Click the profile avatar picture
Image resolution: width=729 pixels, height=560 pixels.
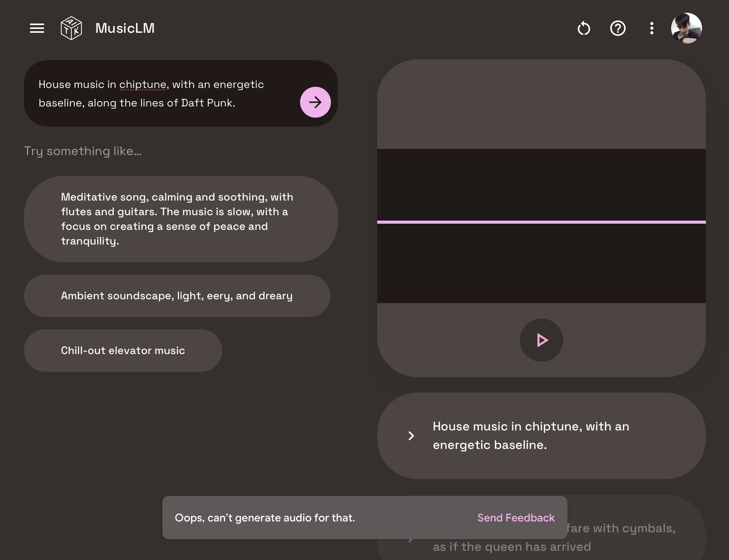687,28
